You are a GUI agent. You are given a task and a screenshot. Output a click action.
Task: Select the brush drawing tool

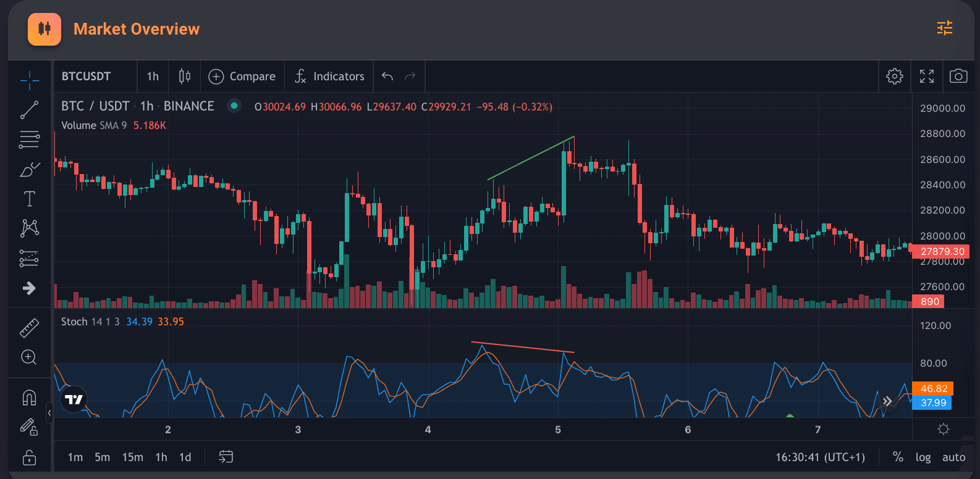point(29,170)
